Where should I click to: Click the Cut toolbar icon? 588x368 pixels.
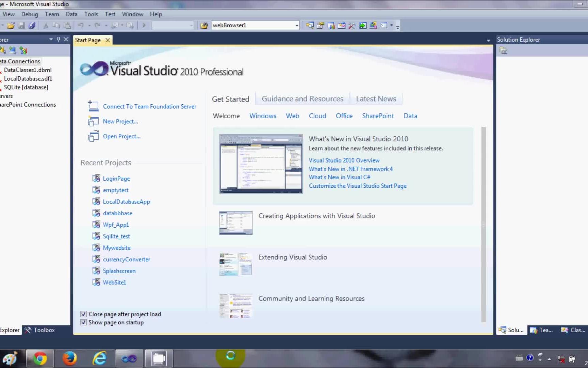point(46,25)
